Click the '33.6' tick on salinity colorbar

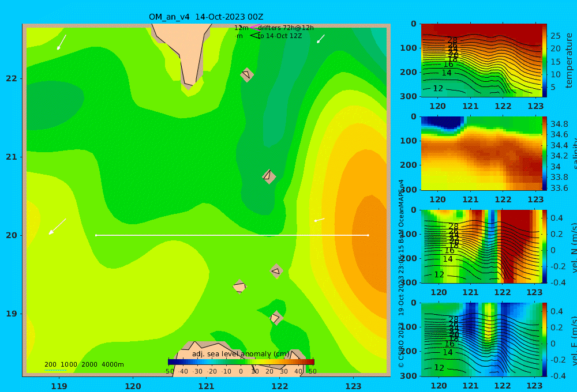[x=559, y=189]
